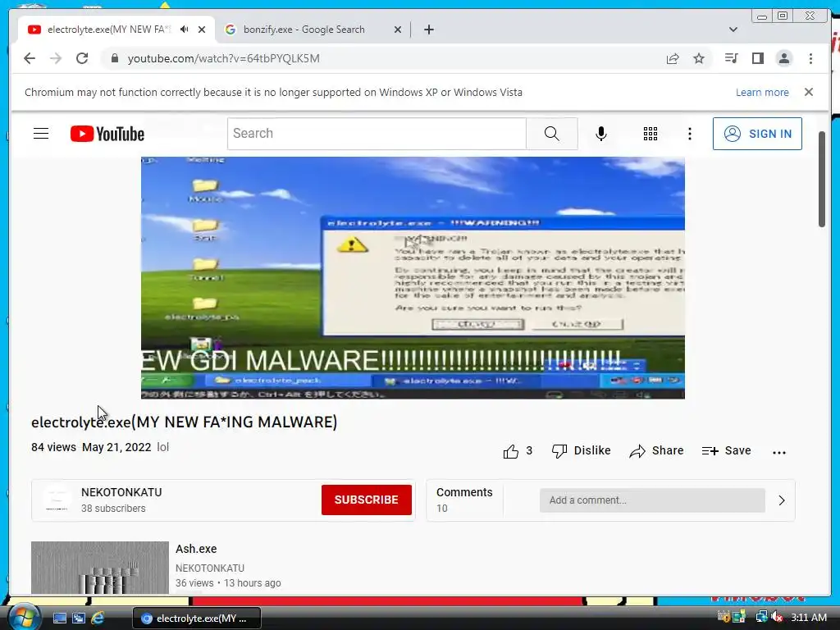Screen dimensions: 840x630
Task: Reload the YouTube page
Action: 82,58
